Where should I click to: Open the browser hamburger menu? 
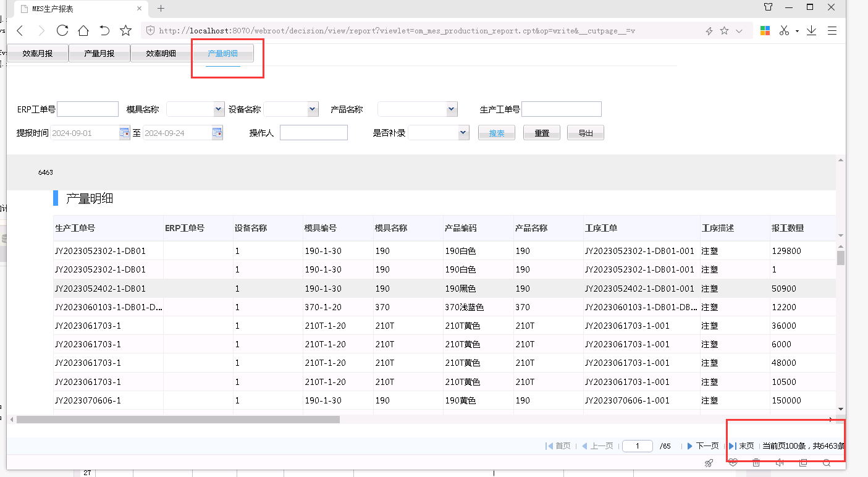pyautogui.click(x=832, y=30)
